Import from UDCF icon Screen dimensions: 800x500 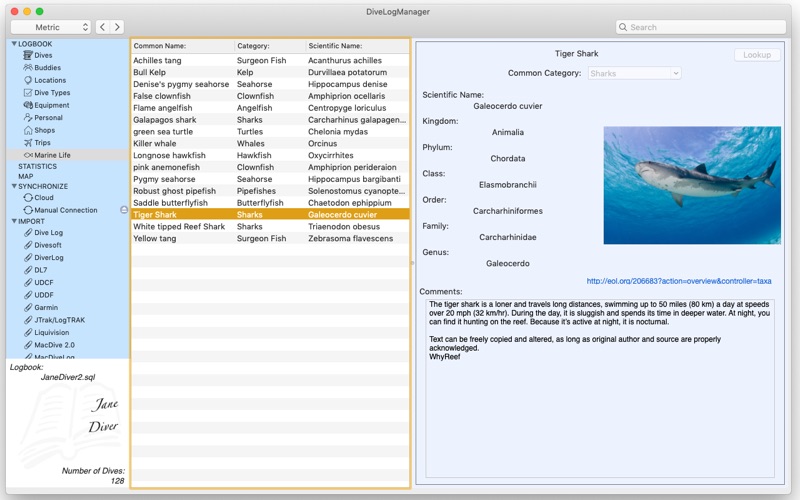pyautogui.click(x=28, y=283)
